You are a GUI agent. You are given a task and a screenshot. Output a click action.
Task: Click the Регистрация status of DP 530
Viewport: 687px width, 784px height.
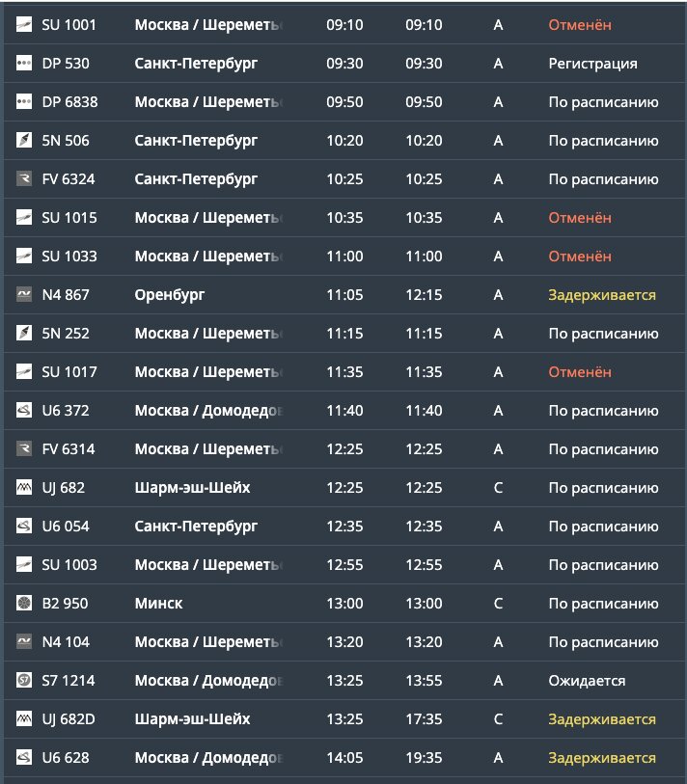[593, 64]
